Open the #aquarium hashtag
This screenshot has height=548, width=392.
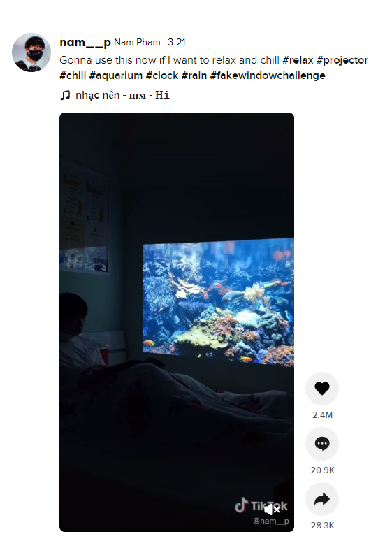[x=116, y=75]
